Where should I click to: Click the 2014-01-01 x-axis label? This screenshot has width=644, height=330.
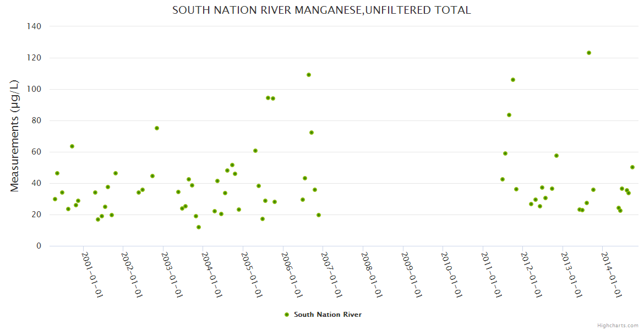point(613,275)
